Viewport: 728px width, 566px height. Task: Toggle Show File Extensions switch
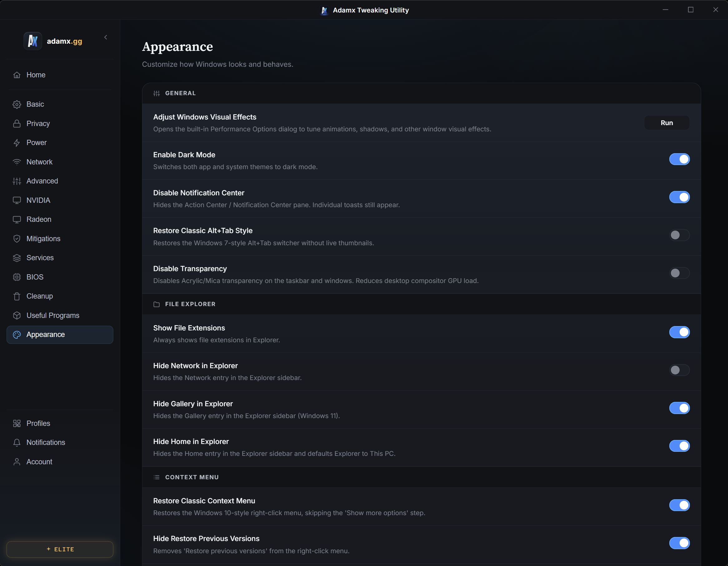(679, 332)
